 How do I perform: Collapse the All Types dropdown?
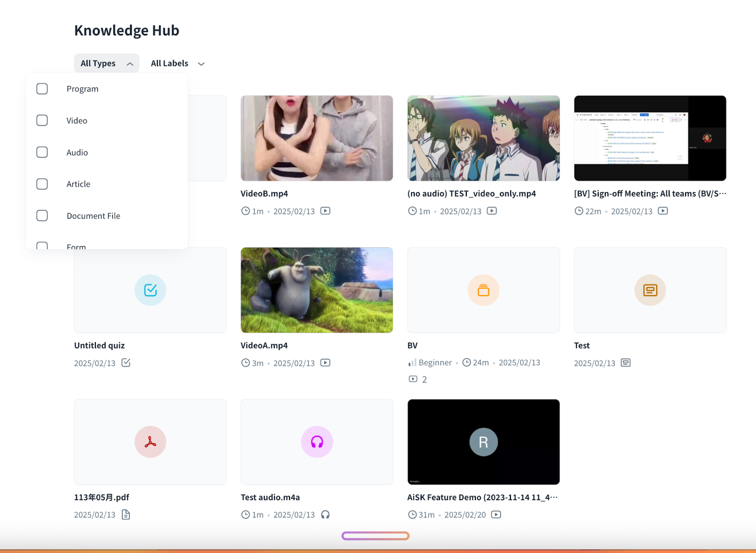pos(106,63)
